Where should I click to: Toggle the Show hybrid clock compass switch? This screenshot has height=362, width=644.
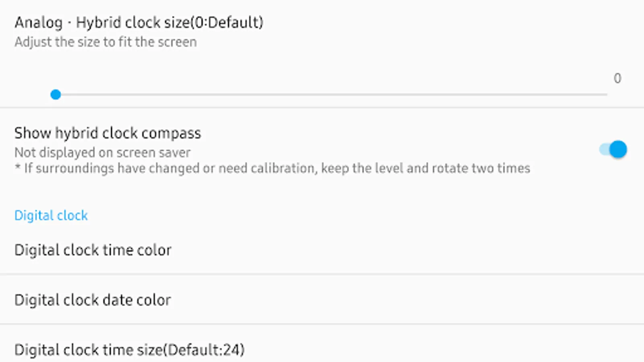pyautogui.click(x=613, y=150)
